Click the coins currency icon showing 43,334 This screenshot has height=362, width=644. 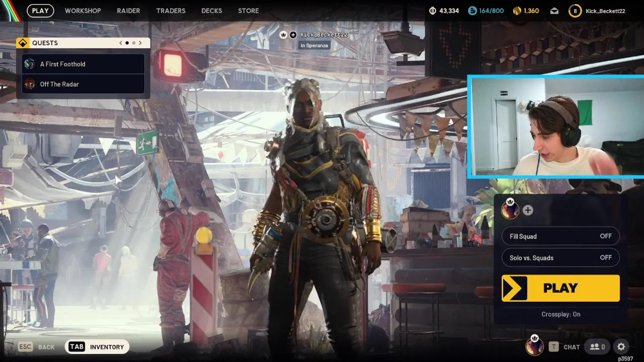pyautogui.click(x=433, y=11)
